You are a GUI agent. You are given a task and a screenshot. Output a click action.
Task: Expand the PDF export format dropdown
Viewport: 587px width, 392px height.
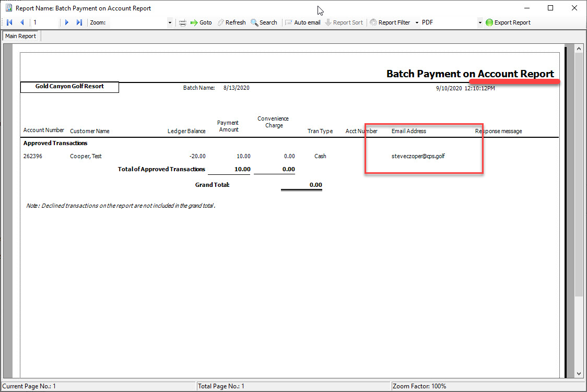[x=480, y=22]
